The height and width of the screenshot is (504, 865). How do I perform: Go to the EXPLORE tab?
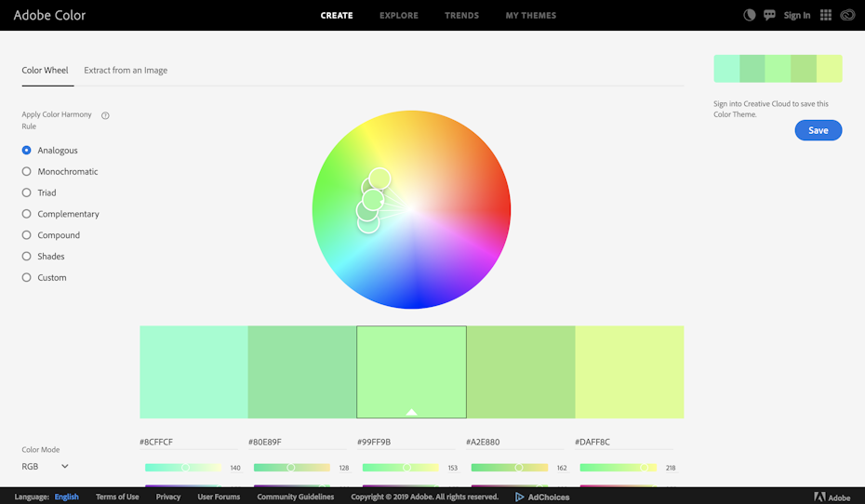tap(399, 16)
